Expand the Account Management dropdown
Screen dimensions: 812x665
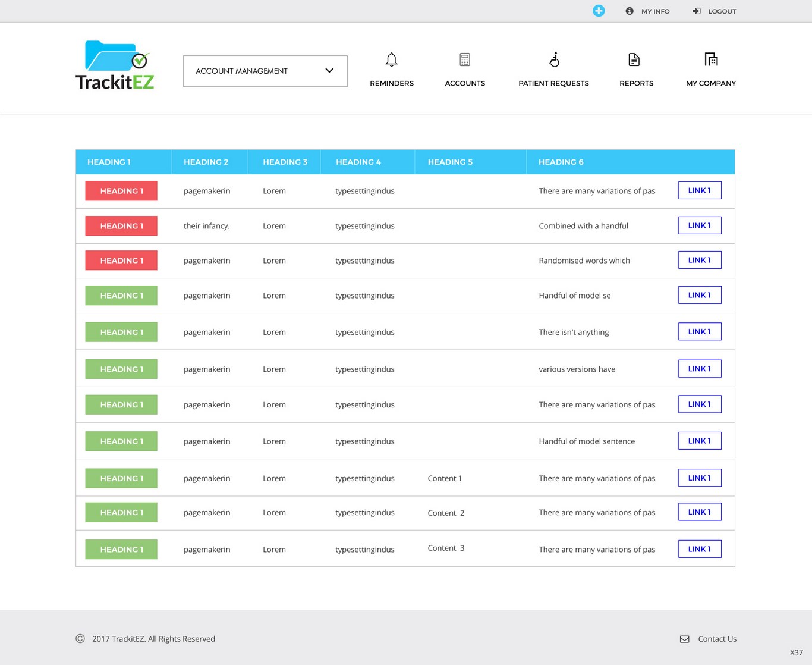(x=265, y=71)
